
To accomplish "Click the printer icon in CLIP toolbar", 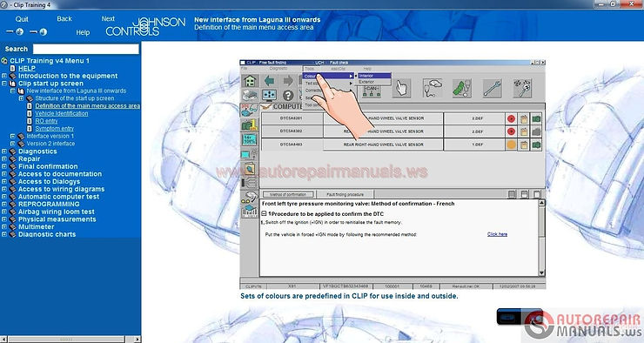I will (249, 95).
